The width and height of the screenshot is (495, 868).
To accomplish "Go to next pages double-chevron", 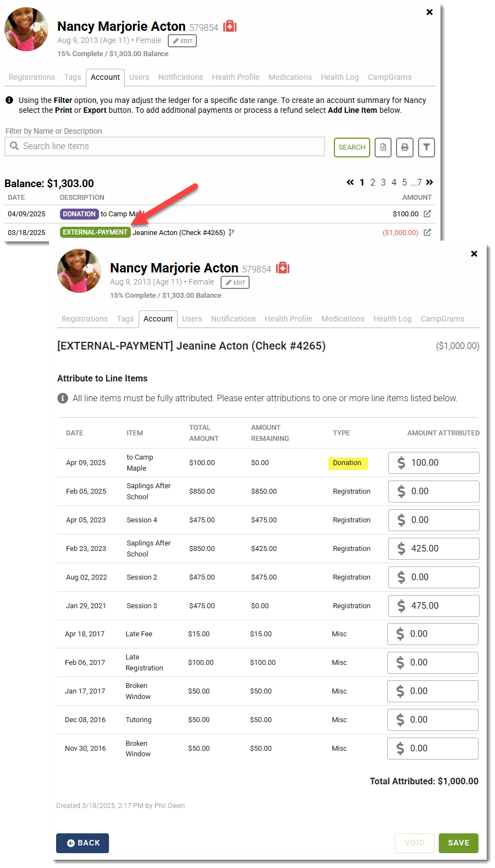I will click(430, 182).
